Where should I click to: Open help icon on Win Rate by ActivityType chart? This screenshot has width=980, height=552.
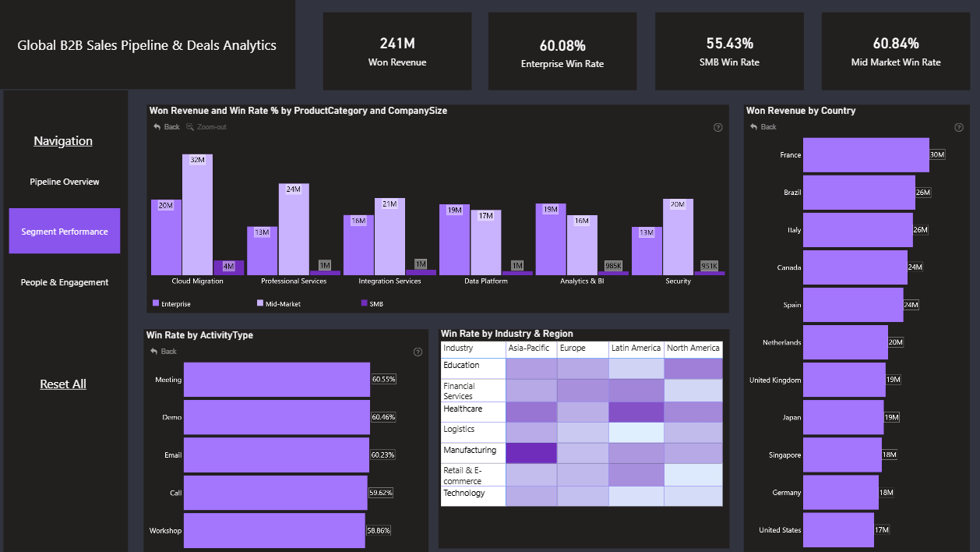coord(418,352)
